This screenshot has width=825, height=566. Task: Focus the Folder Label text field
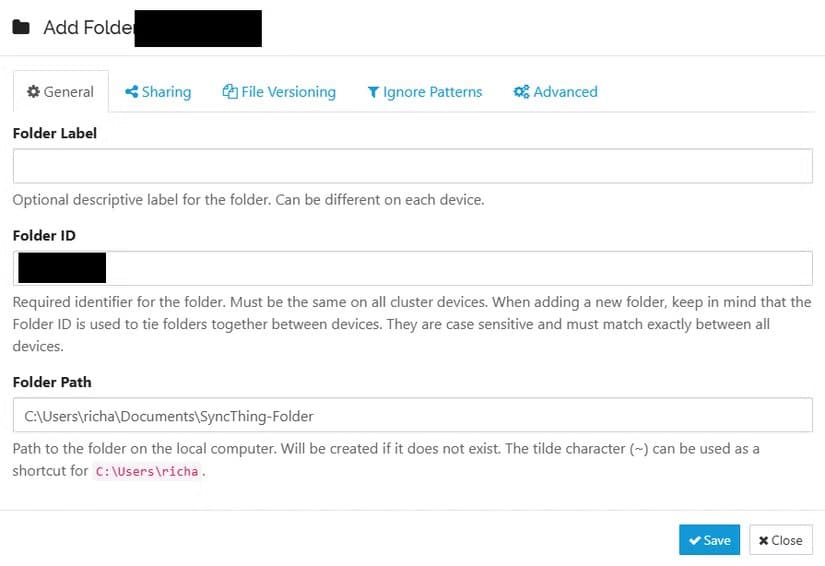pos(412,166)
